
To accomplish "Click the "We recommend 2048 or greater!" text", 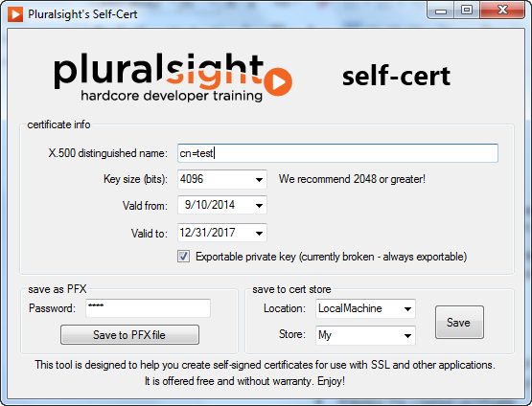I will tap(352, 179).
